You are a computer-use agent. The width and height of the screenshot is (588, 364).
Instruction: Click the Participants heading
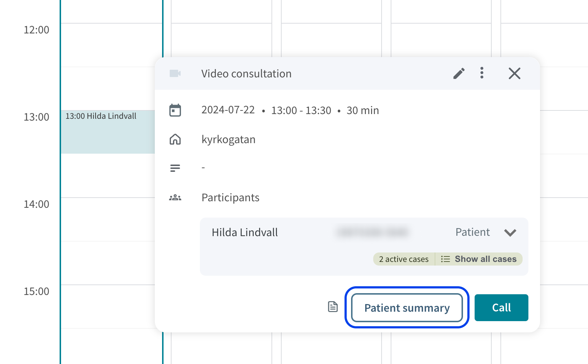230,198
